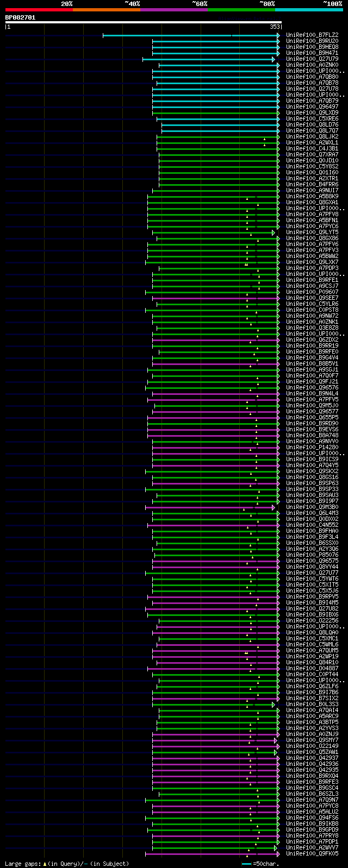
Task: Select hit label UniRef100_Q9FJ21
Action: [312, 382]
